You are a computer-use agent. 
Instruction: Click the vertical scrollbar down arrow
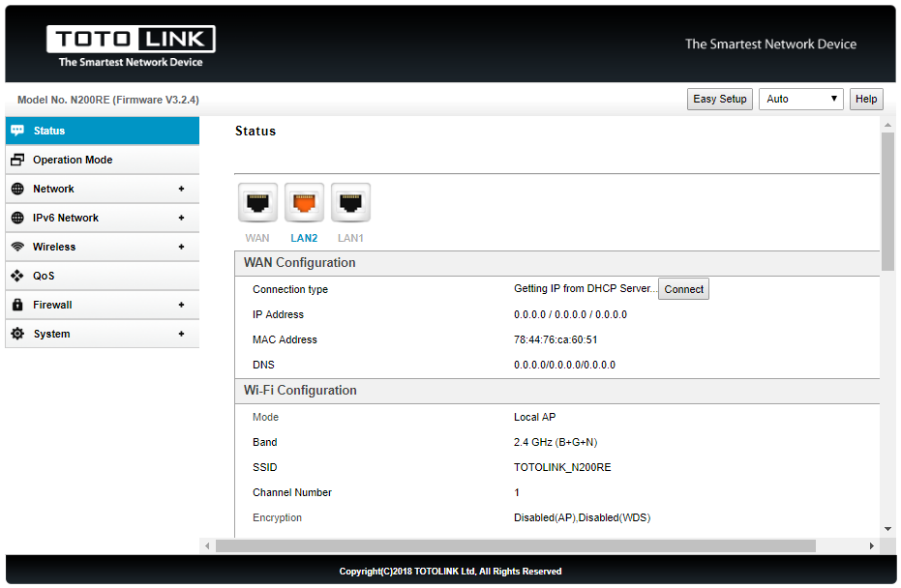(887, 529)
